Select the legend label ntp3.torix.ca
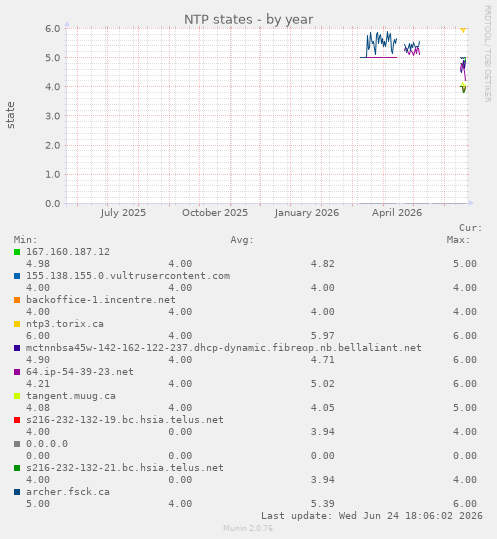The width and height of the screenshot is (497, 539). pos(65,324)
